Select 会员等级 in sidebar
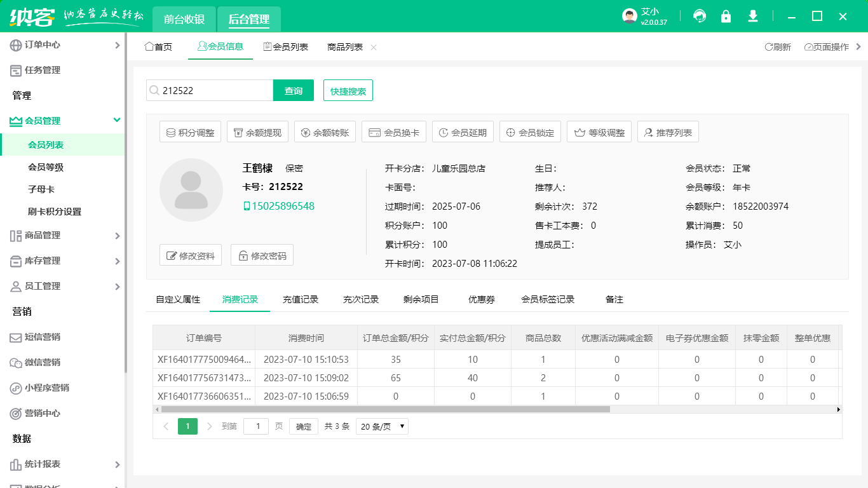 tap(46, 167)
